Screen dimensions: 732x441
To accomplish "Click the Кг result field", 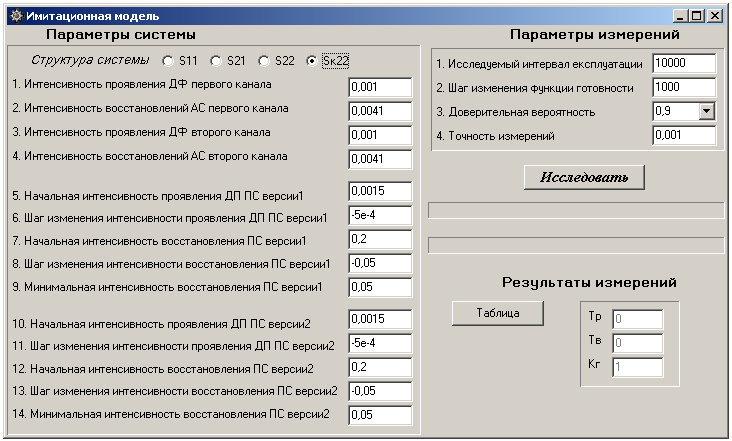I will (638, 367).
